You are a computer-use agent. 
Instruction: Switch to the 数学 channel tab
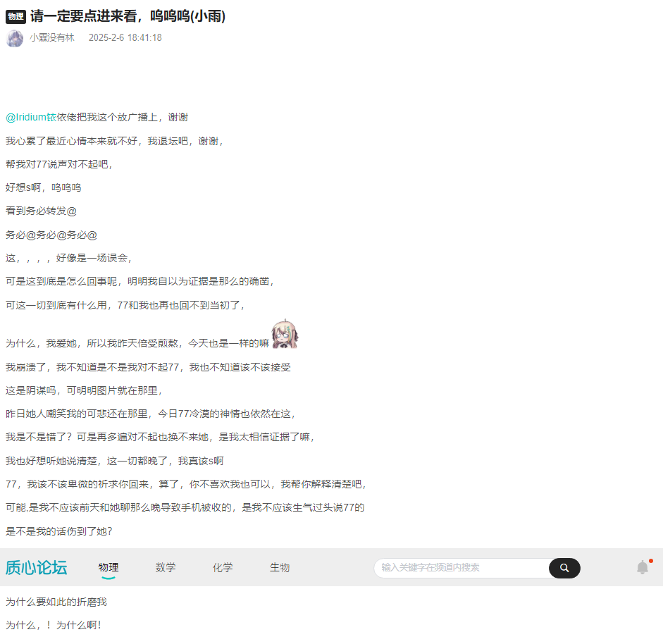[x=166, y=568]
